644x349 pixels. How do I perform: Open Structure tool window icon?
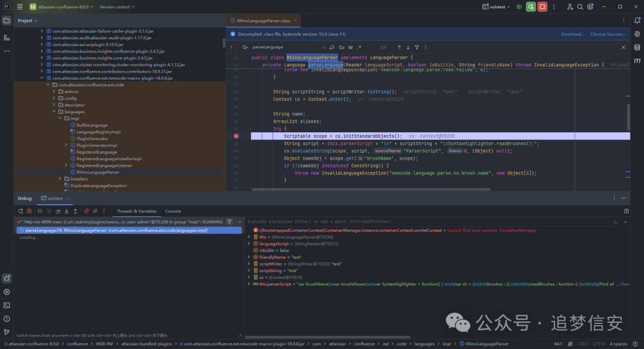(7, 38)
